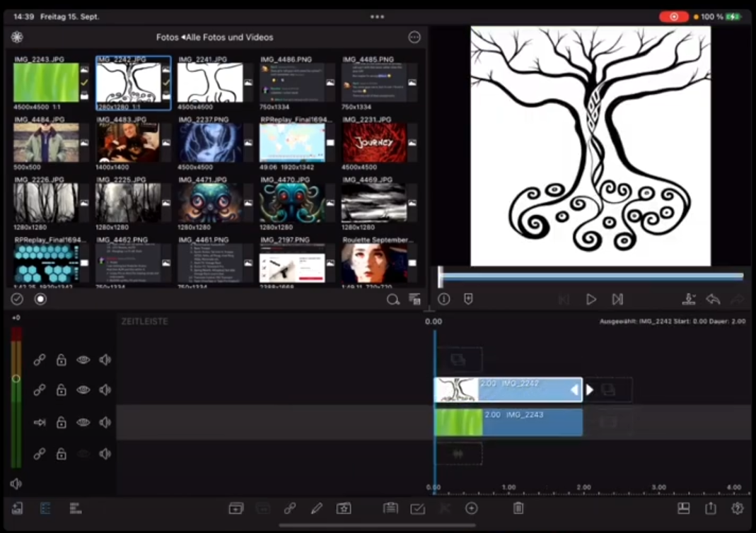The width and height of the screenshot is (756, 533).
Task: Play the preview
Action: pos(591,299)
